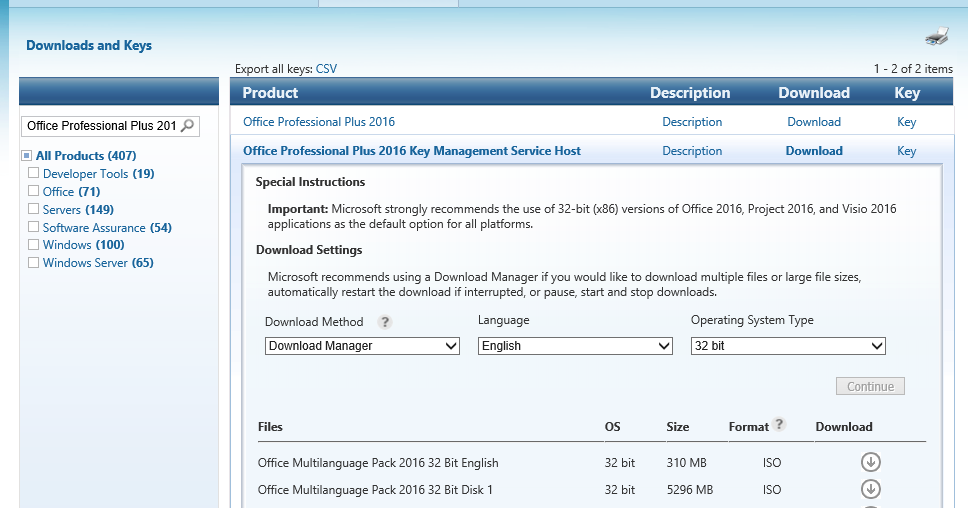Click the search magnifier icon
Screen dimensions: 968x508
[188, 126]
